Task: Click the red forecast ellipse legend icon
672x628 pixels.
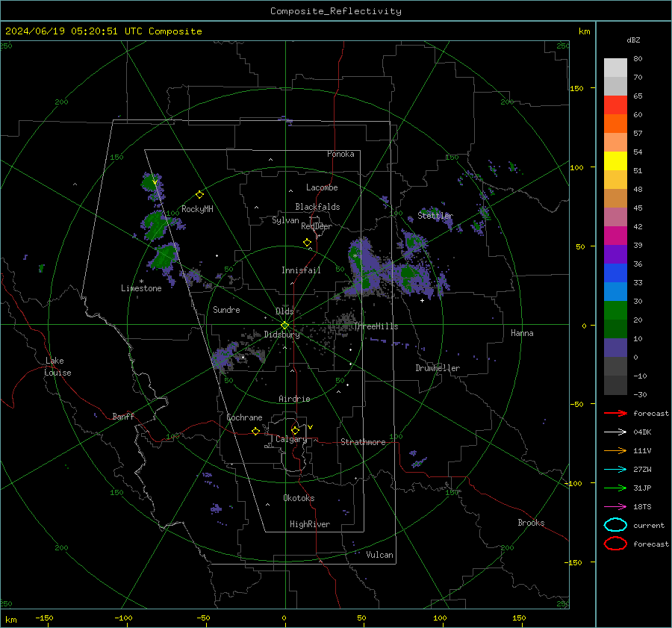Action: tap(615, 544)
